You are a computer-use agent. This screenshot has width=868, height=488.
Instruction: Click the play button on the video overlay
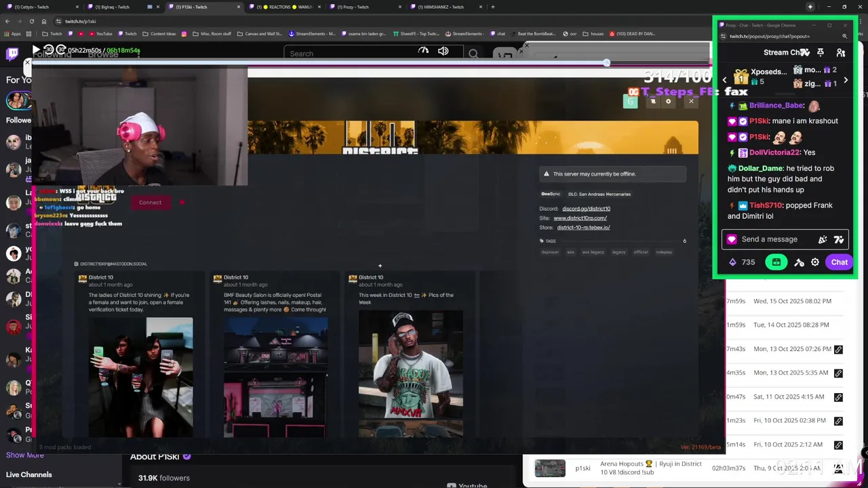point(36,49)
